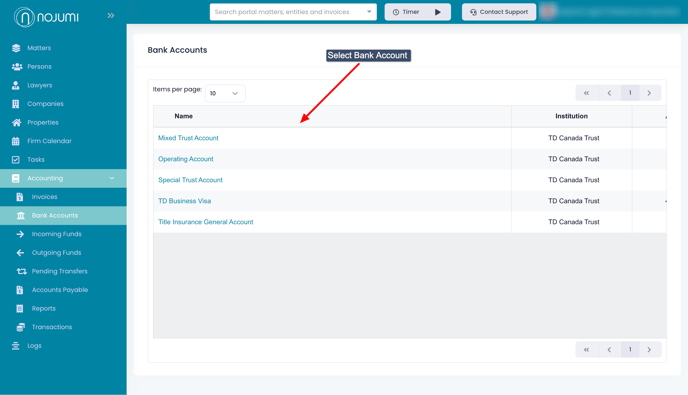Expand the search bar dropdown arrow
Viewport: 688px width, 395px height.
point(369,12)
